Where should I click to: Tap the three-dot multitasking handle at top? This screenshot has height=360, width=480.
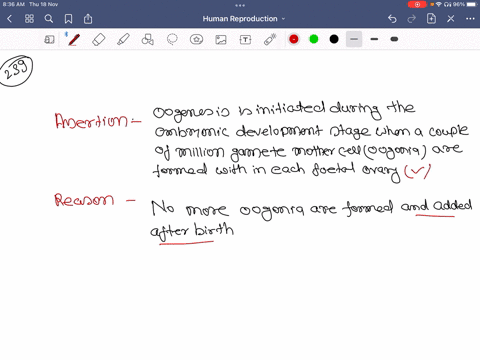(240, 5)
